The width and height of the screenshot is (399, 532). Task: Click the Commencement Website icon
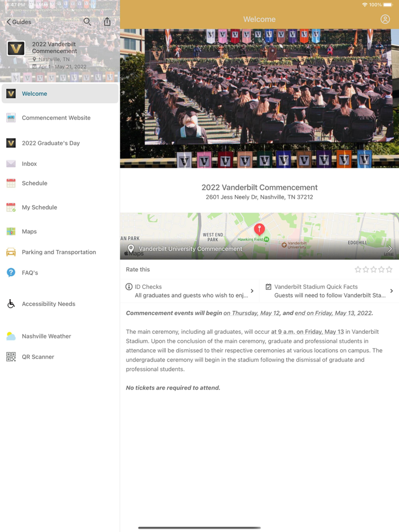[x=11, y=118]
